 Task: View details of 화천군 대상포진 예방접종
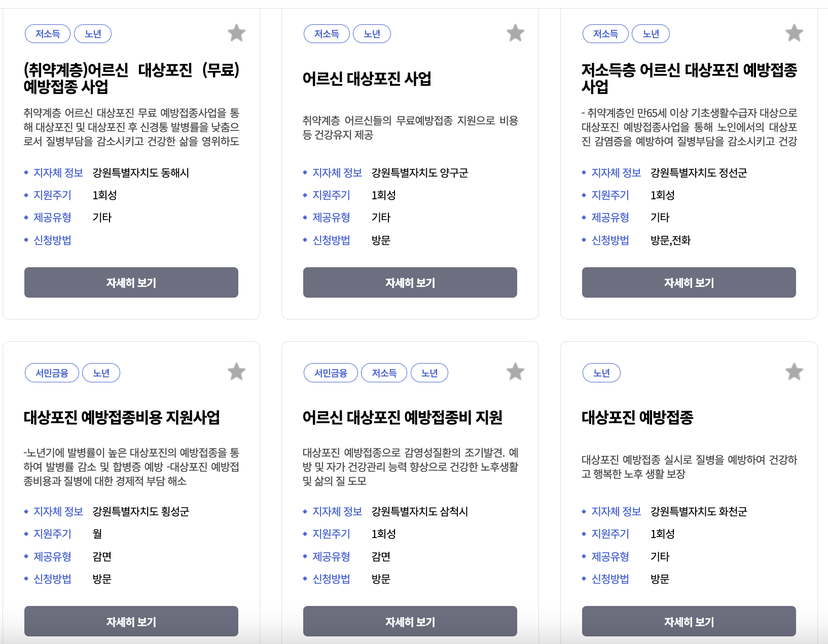(x=689, y=621)
